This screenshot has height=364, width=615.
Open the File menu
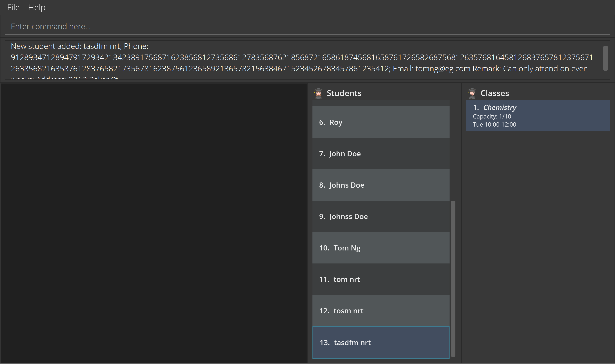click(13, 7)
